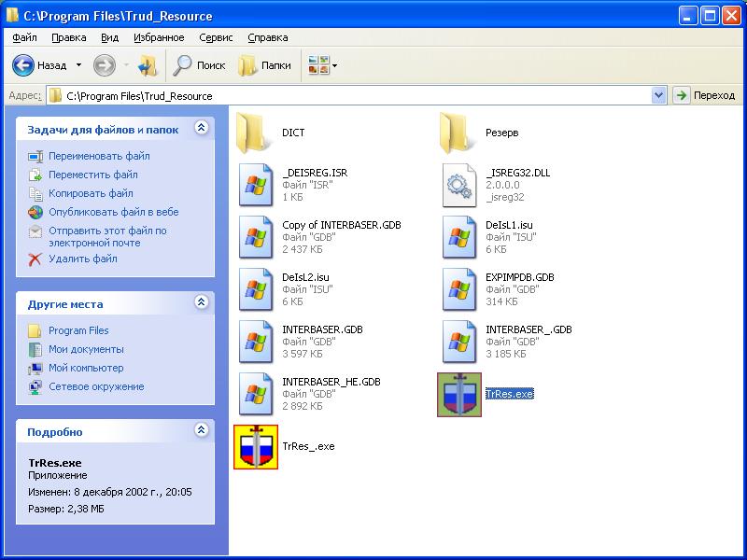Select the _ISREG32.DLL gear icon
The image size is (747, 560).
tap(459, 185)
